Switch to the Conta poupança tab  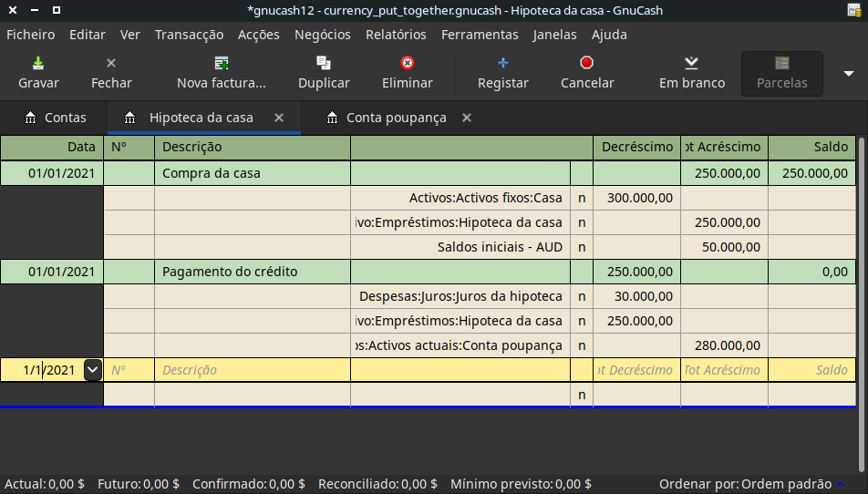[x=396, y=118]
